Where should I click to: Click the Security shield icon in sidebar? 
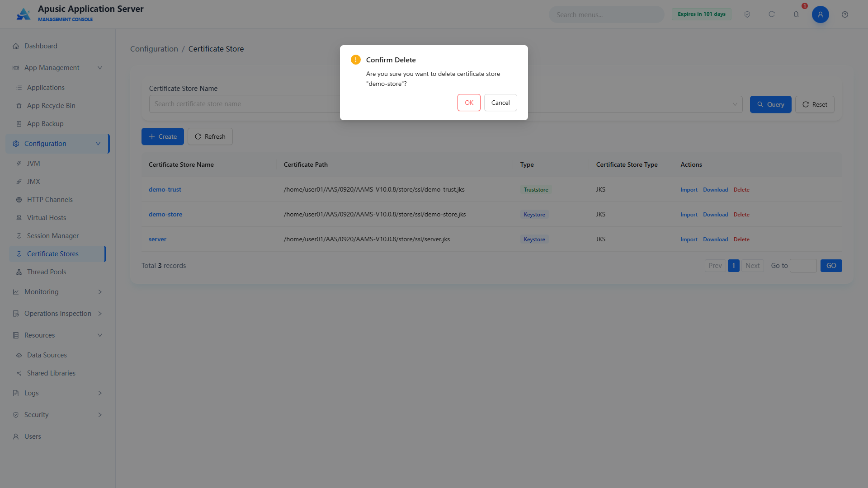16,415
